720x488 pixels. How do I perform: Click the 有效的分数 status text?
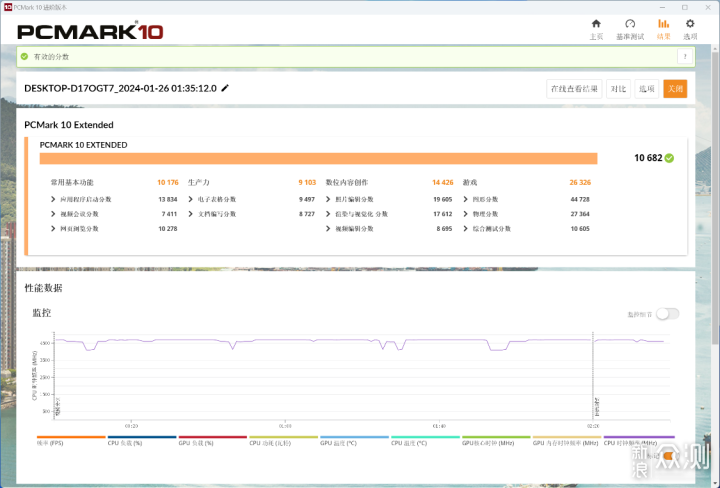pos(51,56)
